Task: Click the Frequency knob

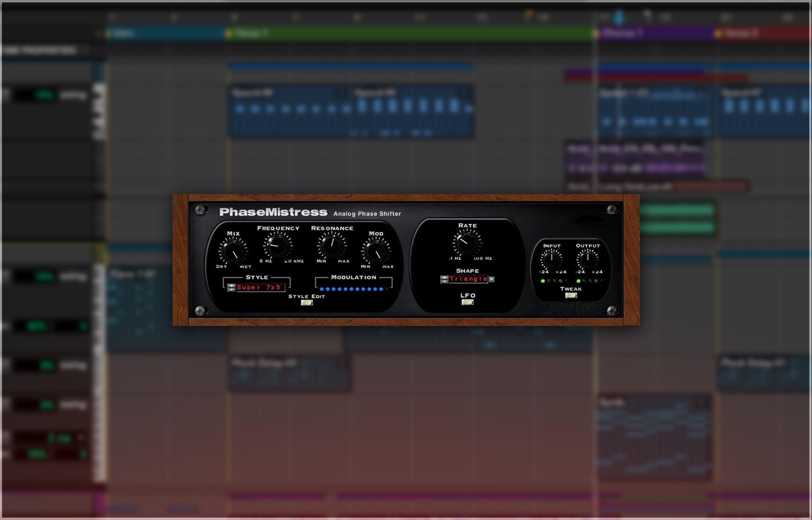Action: pyautogui.click(x=278, y=246)
